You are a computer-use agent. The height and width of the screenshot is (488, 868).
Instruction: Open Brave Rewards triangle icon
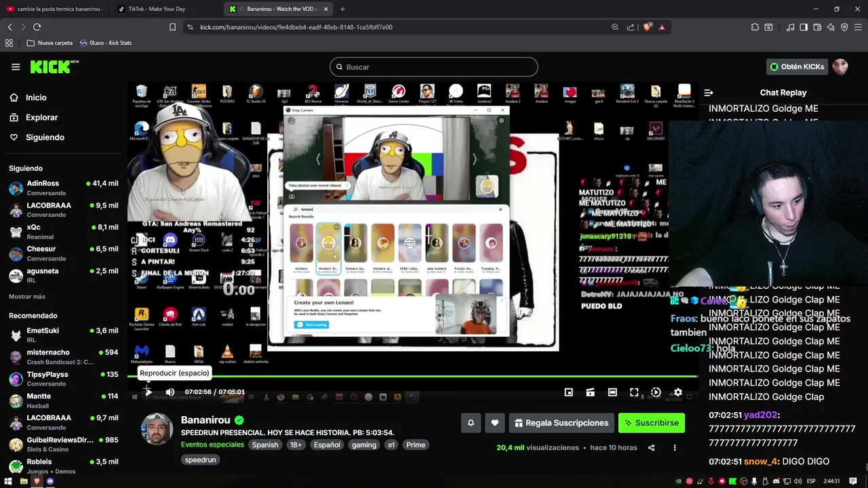662,27
